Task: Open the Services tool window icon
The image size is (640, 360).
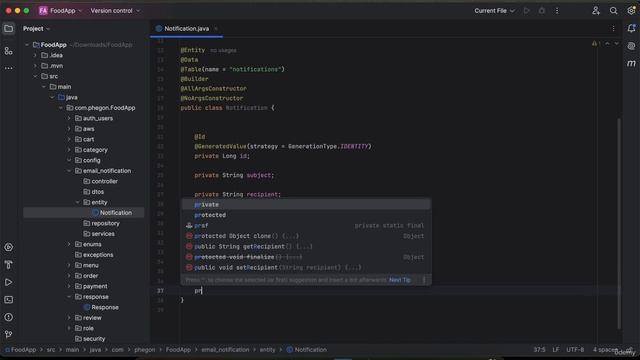Action: point(9,247)
